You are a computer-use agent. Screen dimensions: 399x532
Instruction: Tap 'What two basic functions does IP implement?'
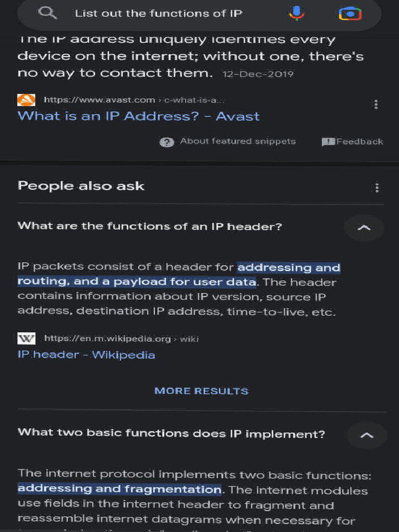coord(171,433)
